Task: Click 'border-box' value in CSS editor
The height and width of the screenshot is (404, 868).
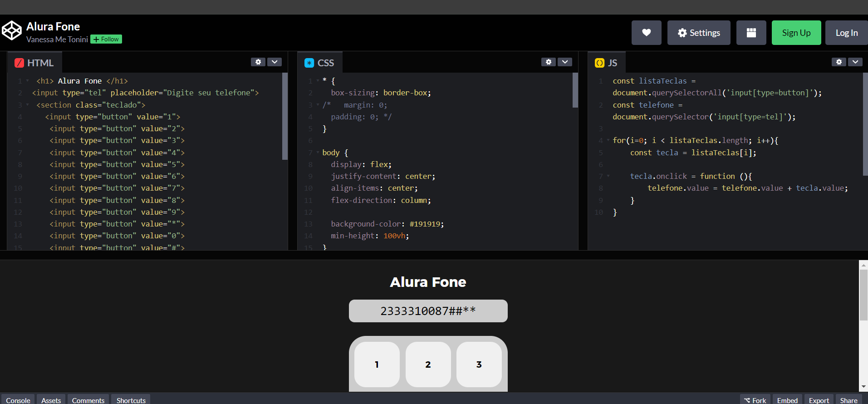Action: [405, 93]
